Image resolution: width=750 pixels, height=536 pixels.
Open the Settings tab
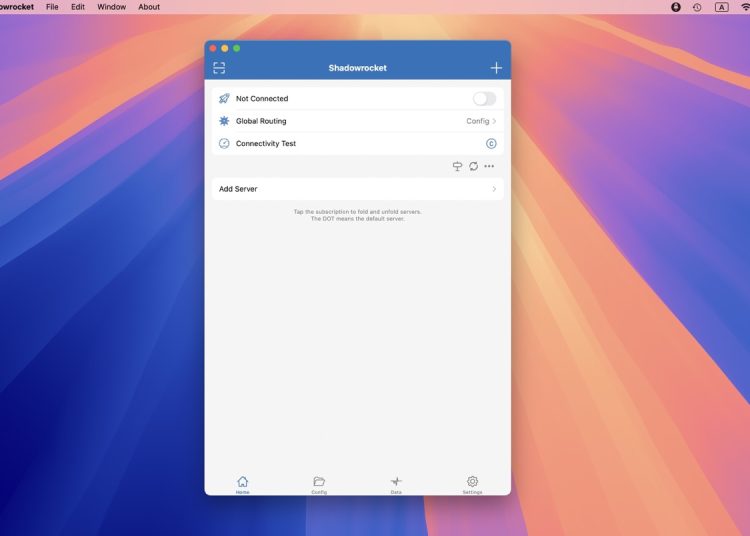tap(473, 484)
